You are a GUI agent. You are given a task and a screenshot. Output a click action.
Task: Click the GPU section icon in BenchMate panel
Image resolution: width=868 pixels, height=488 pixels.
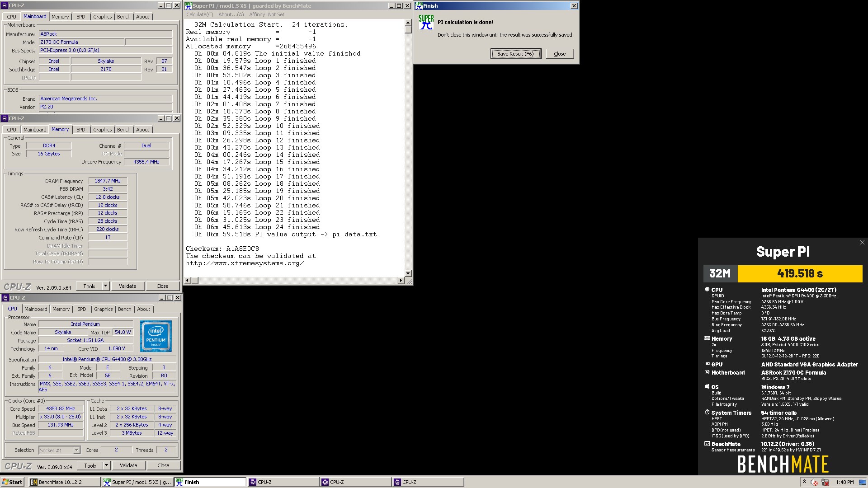[707, 364]
